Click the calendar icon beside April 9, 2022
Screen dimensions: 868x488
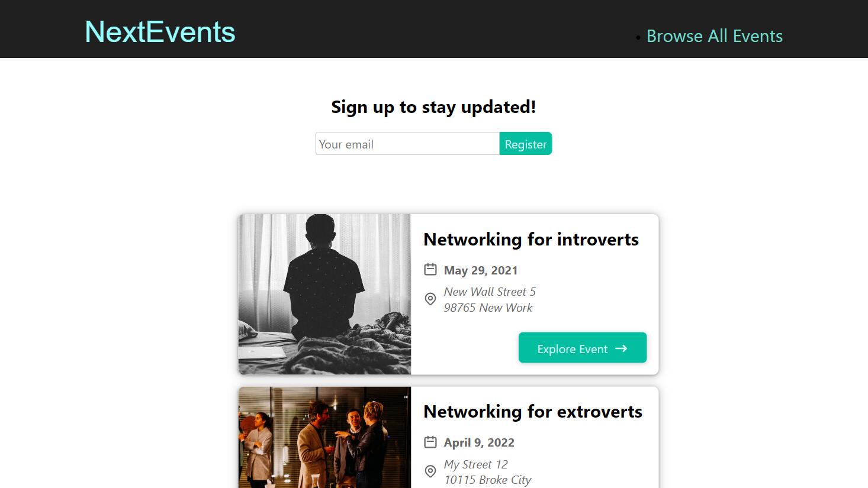click(430, 442)
